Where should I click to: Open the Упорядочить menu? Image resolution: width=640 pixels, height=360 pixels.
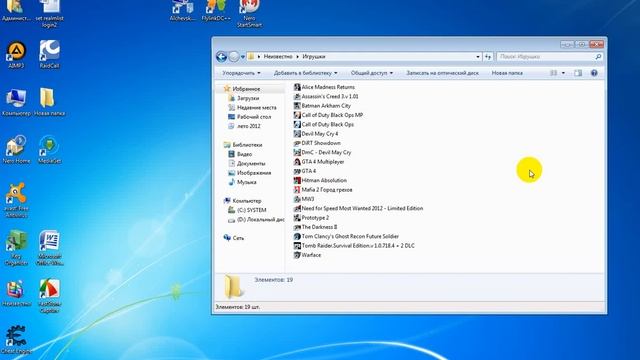click(241, 73)
